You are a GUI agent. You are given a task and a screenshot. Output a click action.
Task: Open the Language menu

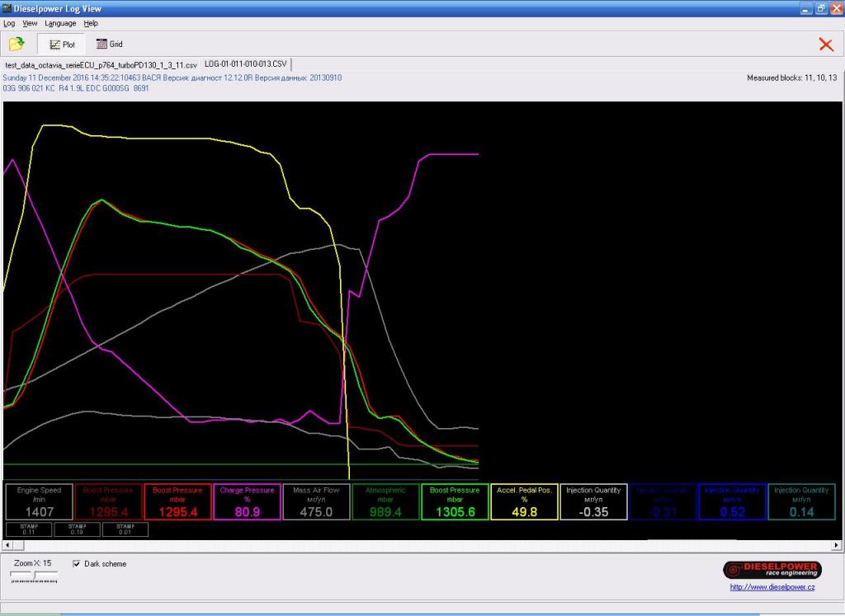[x=60, y=23]
